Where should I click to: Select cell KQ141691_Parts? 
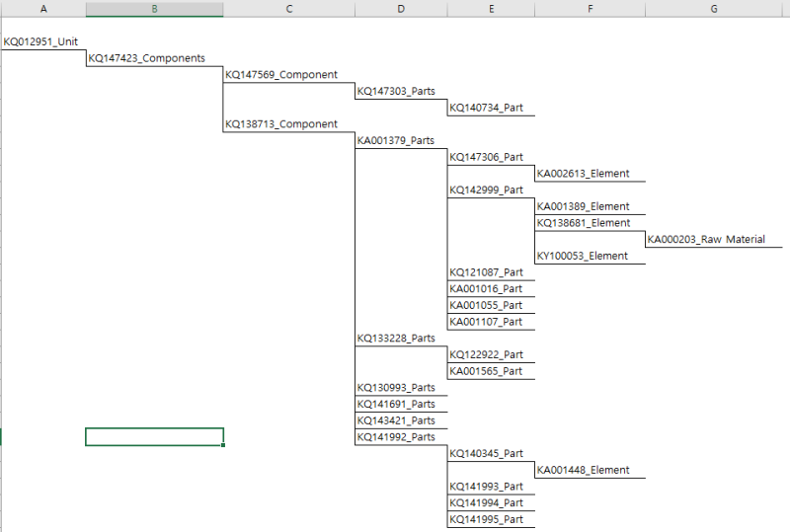coord(401,404)
